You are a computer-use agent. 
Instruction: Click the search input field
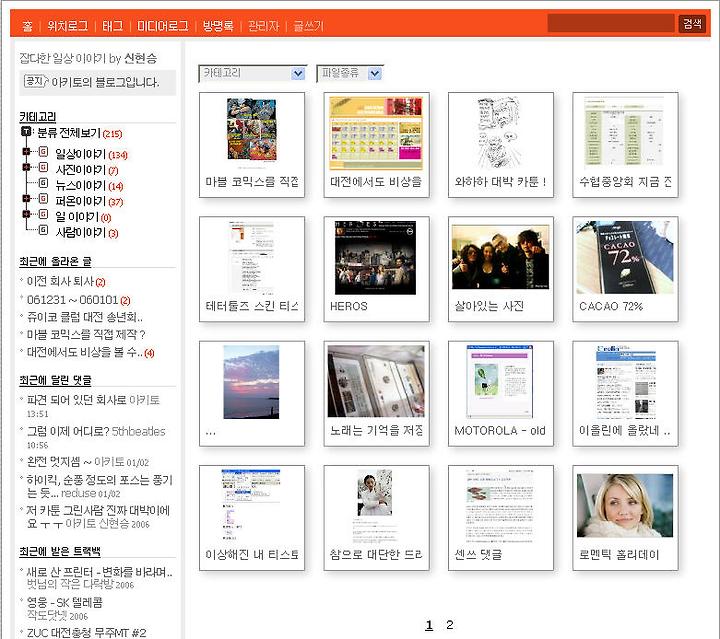(x=611, y=23)
